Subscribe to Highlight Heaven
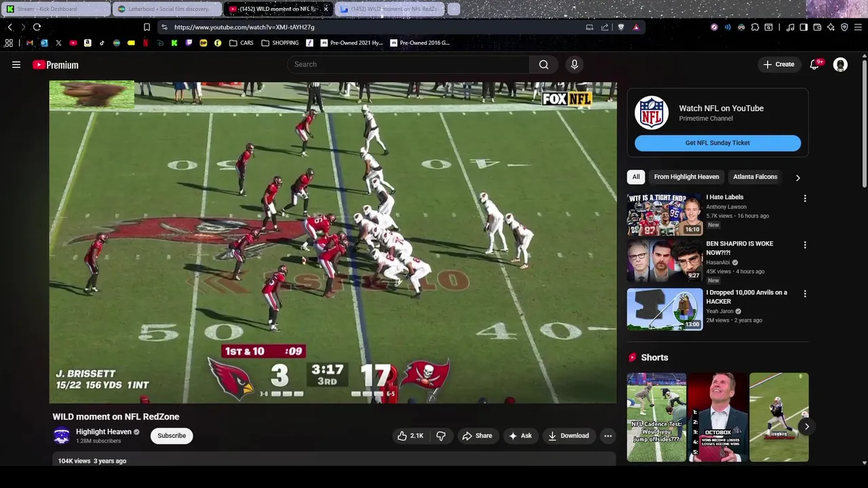 pos(172,436)
